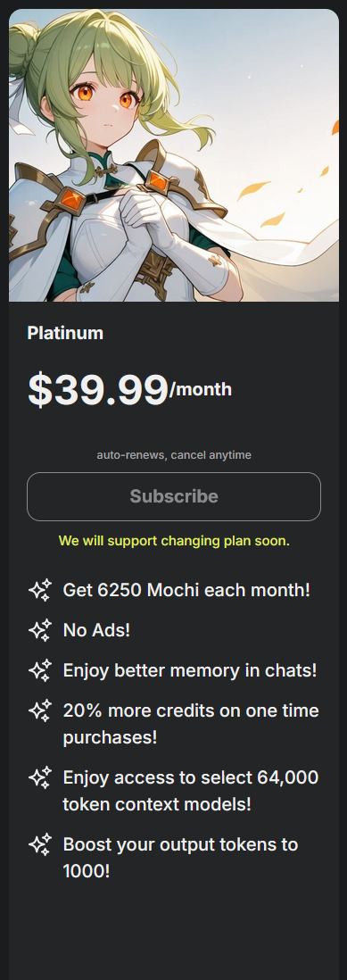Click sparkle icon beside Get 6250 Mochi
Viewport: 347px width, 980px height.
40,589
